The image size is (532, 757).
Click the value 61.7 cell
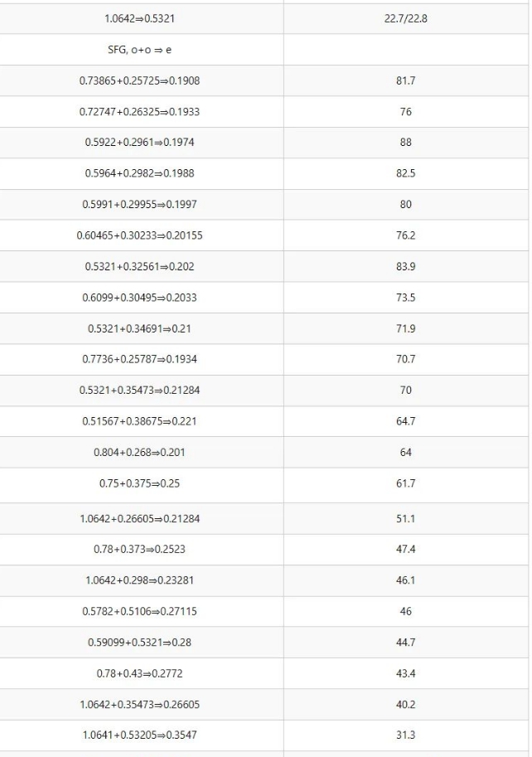click(406, 485)
